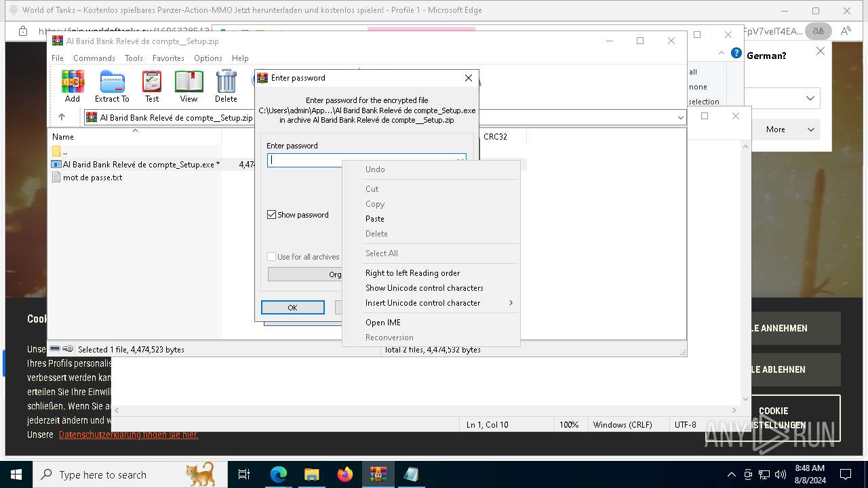Open Firefox from taskbar
The width and height of the screenshot is (868, 488).
[344, 474]
